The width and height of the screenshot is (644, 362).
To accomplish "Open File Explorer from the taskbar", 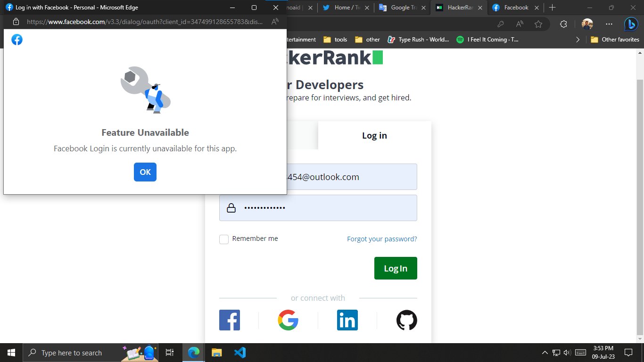I will point(216,352).
